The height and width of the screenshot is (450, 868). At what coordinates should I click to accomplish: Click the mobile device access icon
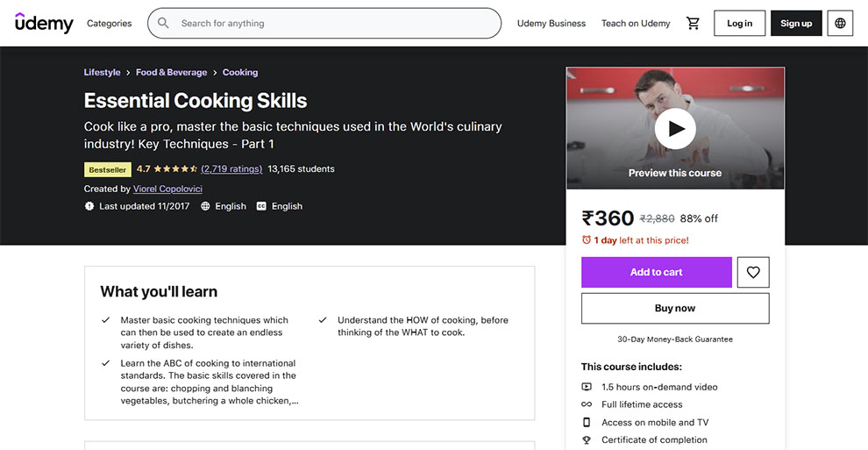(x=587, y=422)
